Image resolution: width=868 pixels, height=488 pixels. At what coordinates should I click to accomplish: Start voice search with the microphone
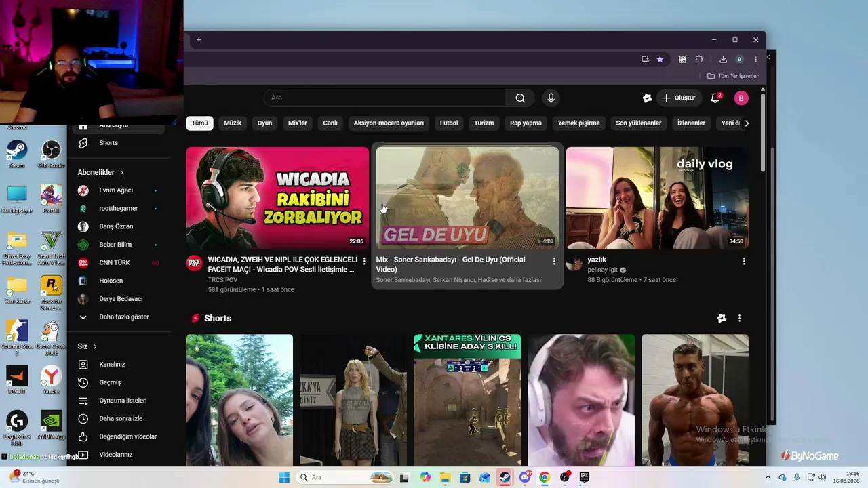pos(551,98)
